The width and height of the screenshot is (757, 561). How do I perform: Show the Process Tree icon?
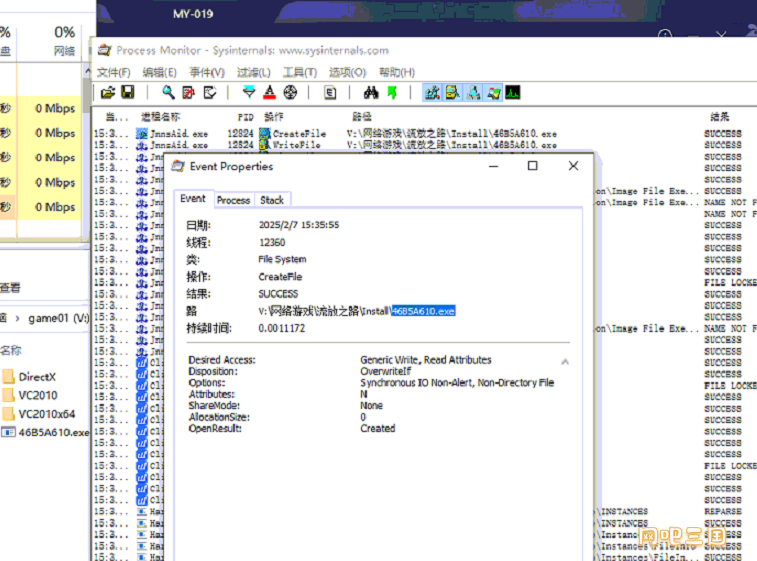pos(330,92)
